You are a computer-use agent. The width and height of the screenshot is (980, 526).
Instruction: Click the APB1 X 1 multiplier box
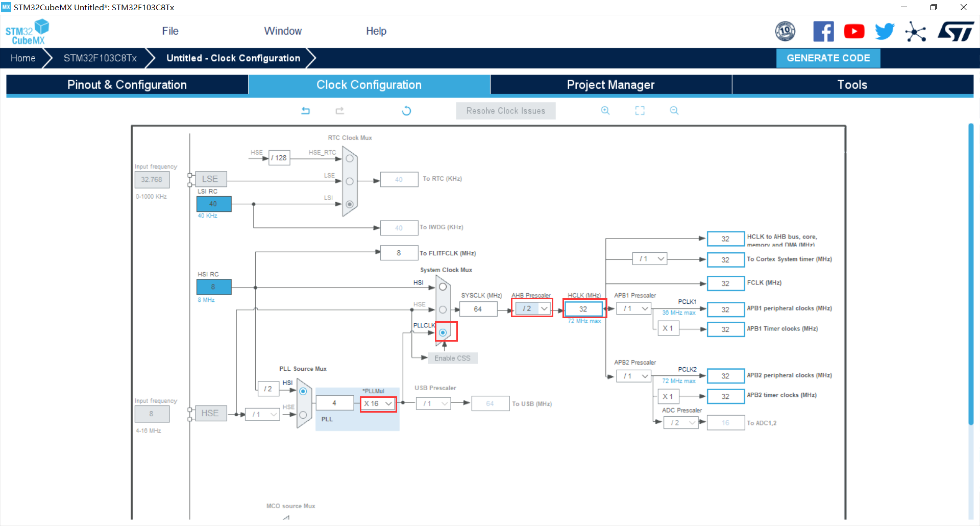point(668,328)
